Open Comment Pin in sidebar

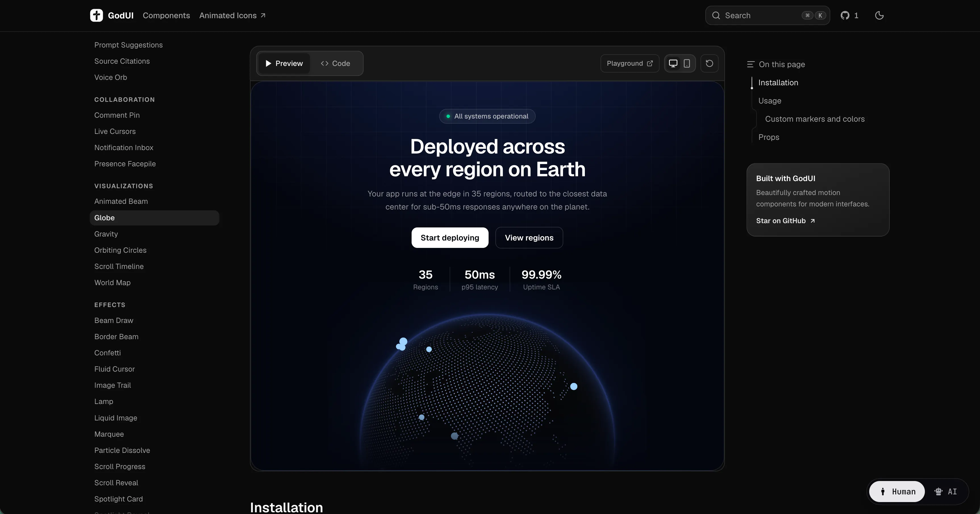117,115
